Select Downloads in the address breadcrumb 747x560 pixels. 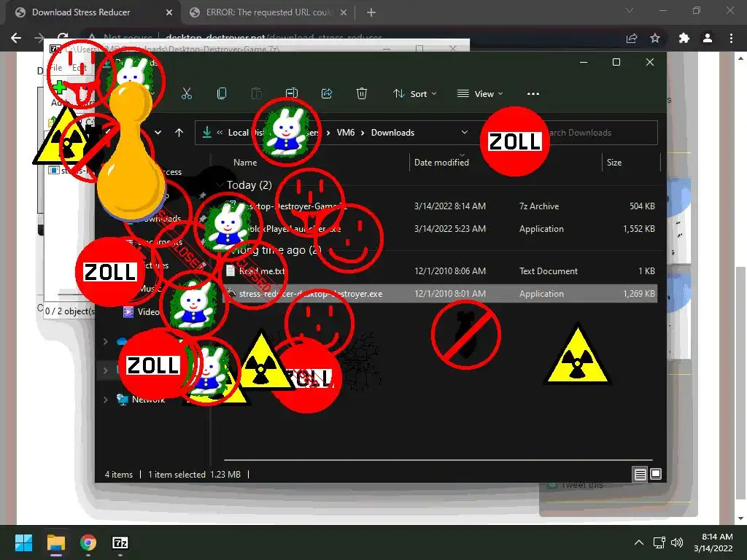click(x=392, y=133)
